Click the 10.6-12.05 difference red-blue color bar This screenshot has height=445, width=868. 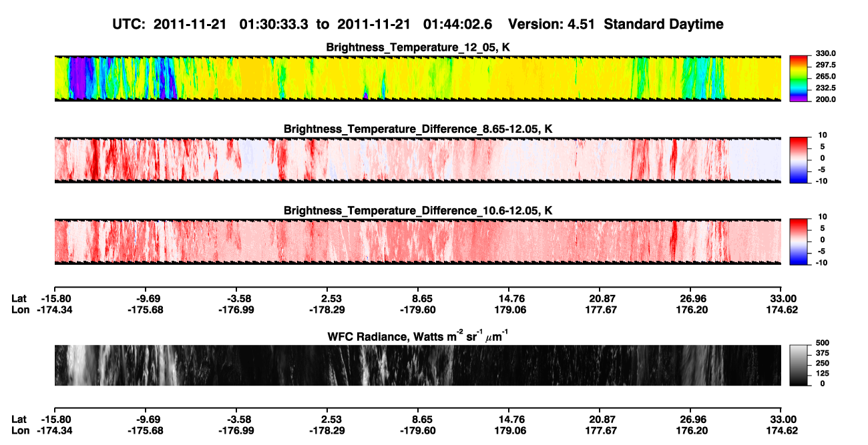pos(799,241)
